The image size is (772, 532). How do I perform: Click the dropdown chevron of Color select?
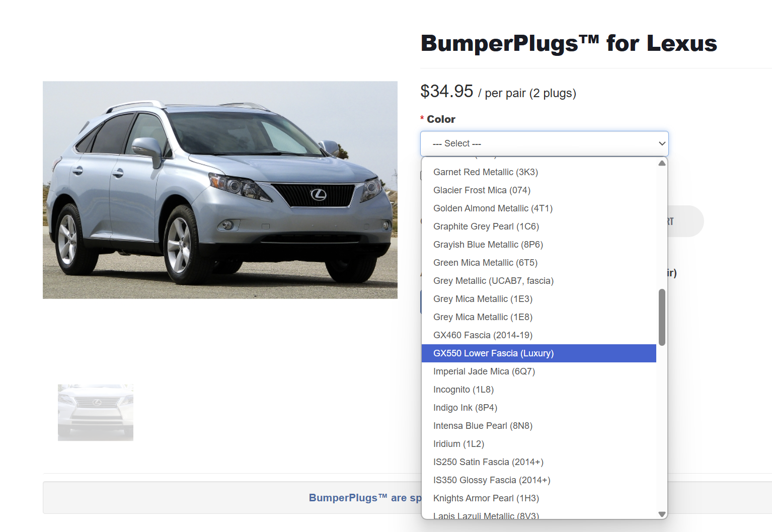coord(662,143)
